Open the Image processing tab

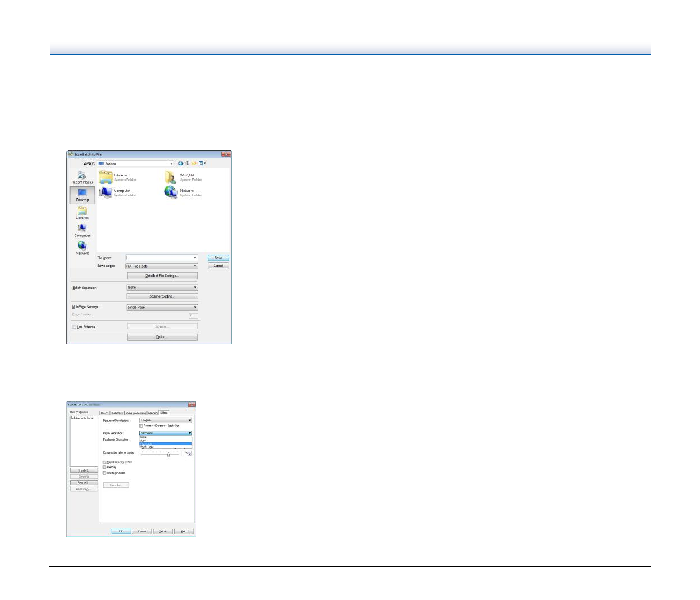[x=135, y=413]
